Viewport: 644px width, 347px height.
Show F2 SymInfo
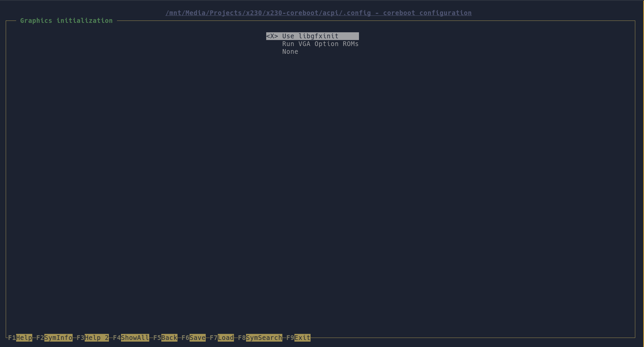54,338
